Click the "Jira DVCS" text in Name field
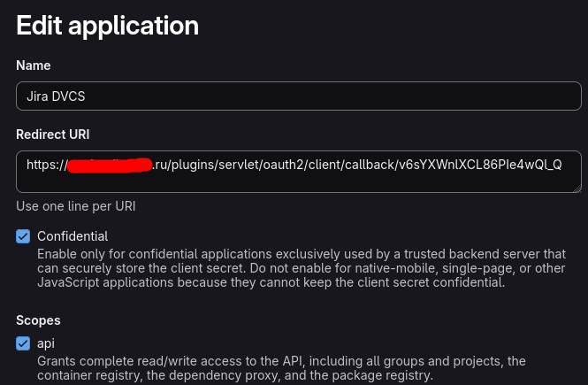 point(56,96)
